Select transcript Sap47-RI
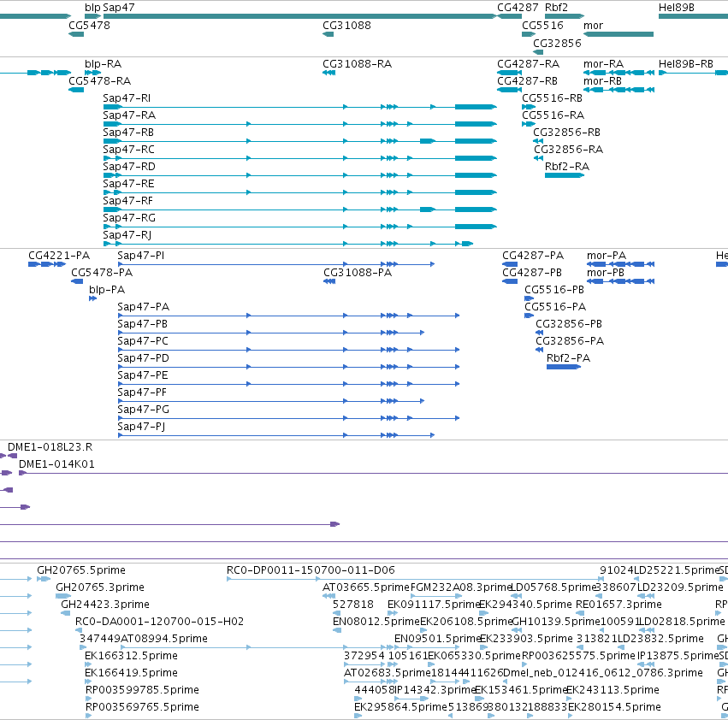The image size is (728, 720). [300, 107]
